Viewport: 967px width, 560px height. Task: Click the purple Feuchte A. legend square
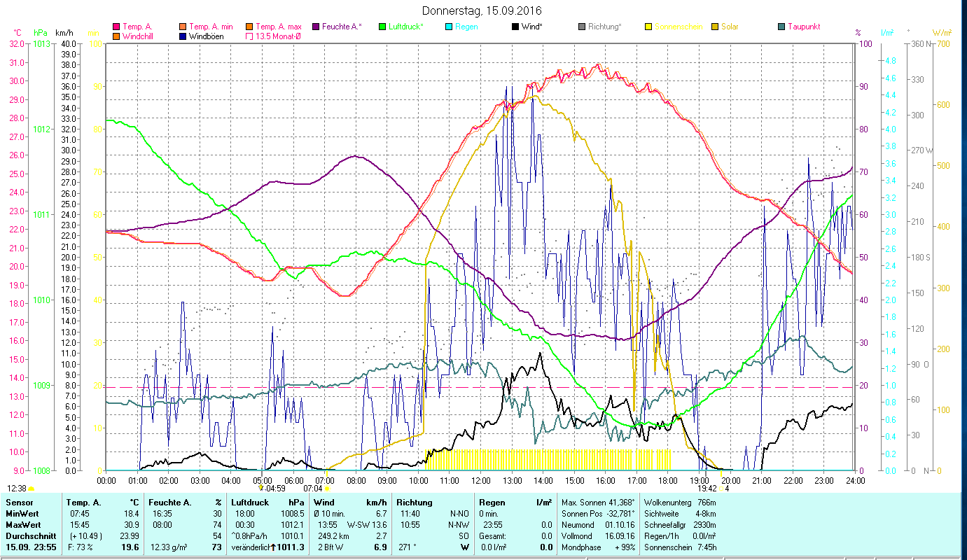316,27
